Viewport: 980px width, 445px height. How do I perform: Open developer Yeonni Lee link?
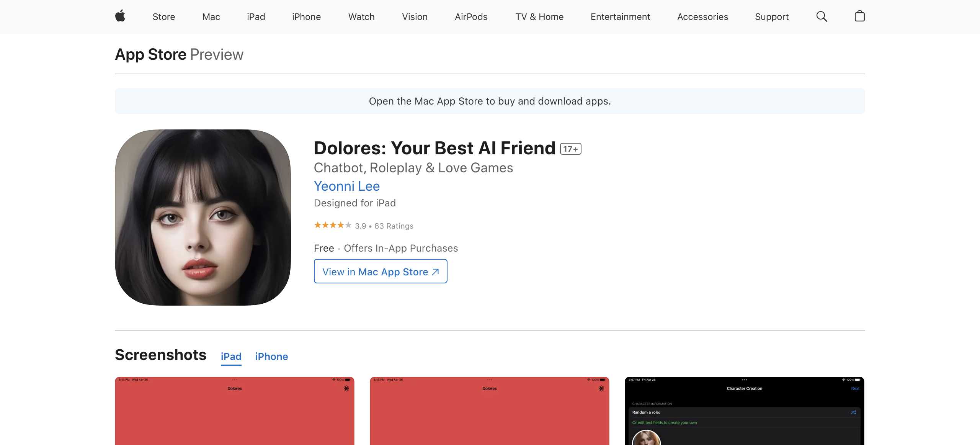point(347,186)
